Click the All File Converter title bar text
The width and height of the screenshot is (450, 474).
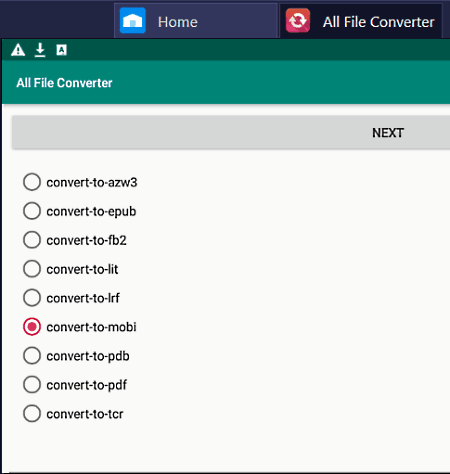[x=64, y=83]
